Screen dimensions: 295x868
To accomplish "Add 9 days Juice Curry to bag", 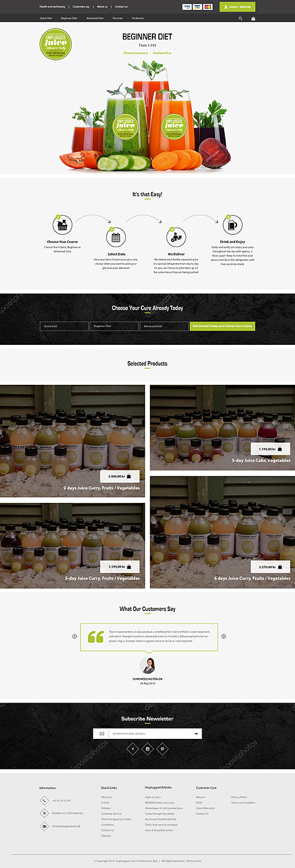I will click(129, 476).
